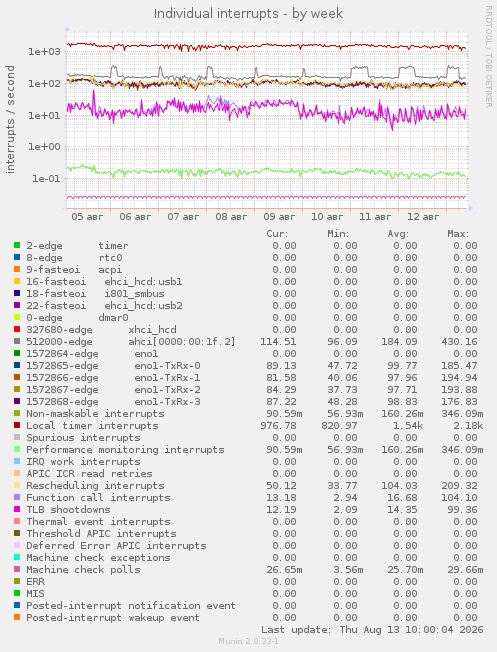The image size is (497, 652).
Task: Select the 2-edge timer legend entry
Action: pyautogui.click(x=77, y=246)
